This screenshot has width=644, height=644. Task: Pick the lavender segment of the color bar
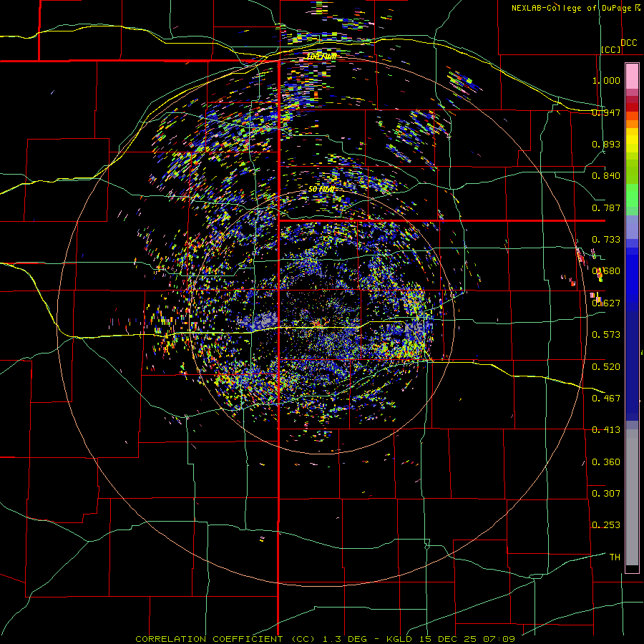coord(632,227)
